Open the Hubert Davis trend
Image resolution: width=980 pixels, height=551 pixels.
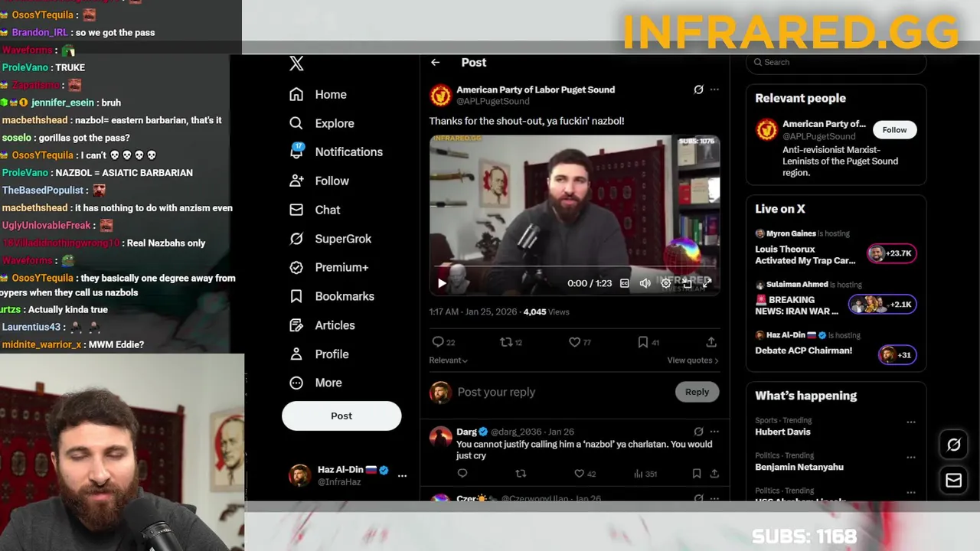pos(782,432)
